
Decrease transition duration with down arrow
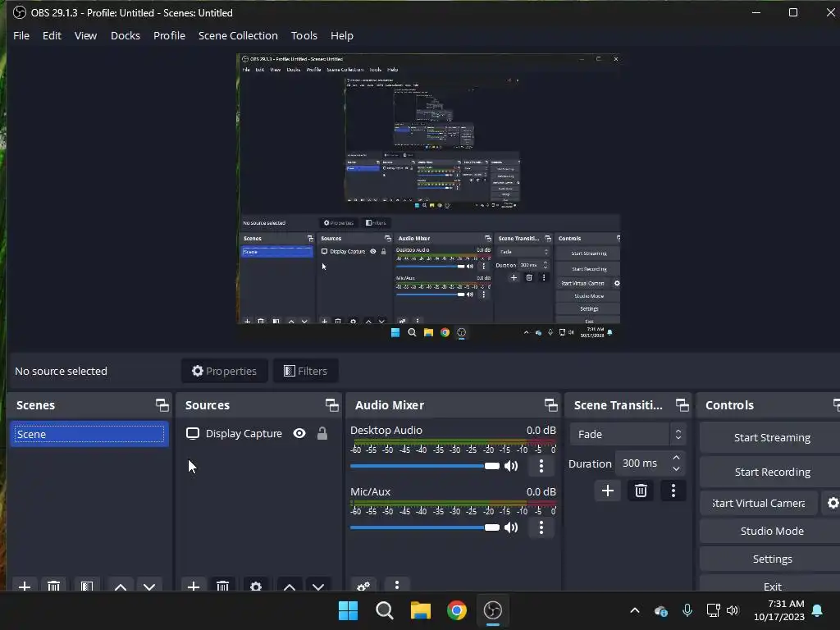(677, 469)
